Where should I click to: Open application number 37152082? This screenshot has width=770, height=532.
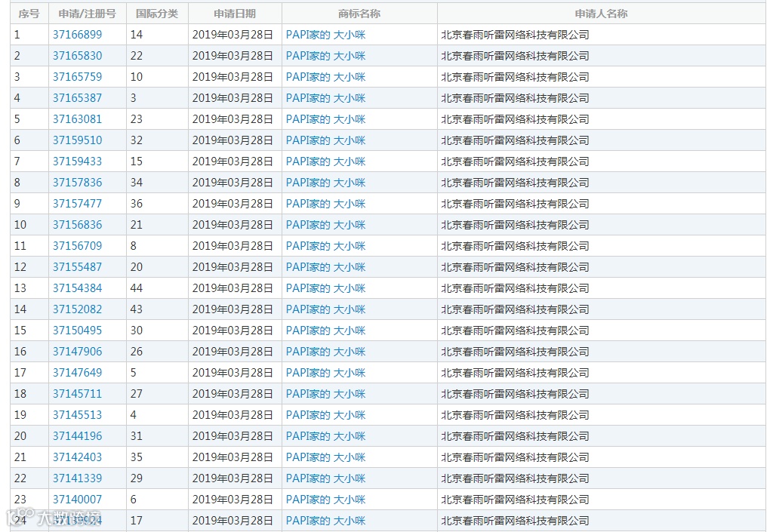(78, 309)
